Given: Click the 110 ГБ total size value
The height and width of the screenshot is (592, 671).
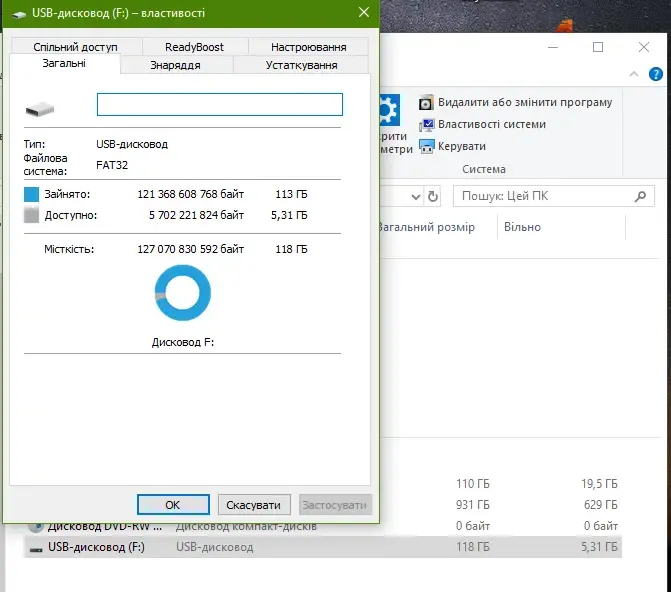Looking at the screenshot, I should (472, 484).
